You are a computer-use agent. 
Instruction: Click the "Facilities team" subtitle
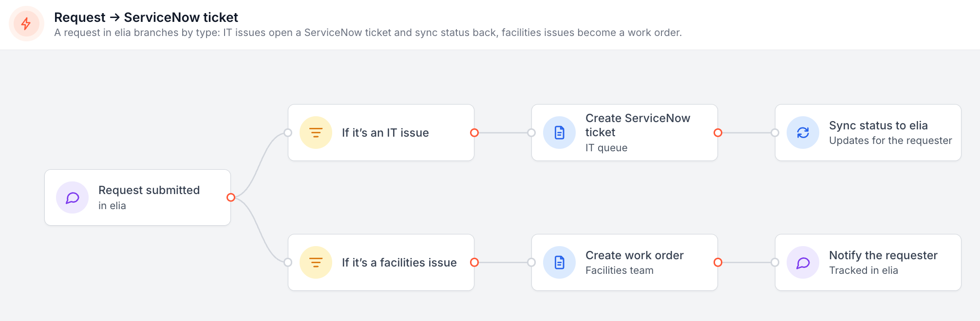point(620,270)
